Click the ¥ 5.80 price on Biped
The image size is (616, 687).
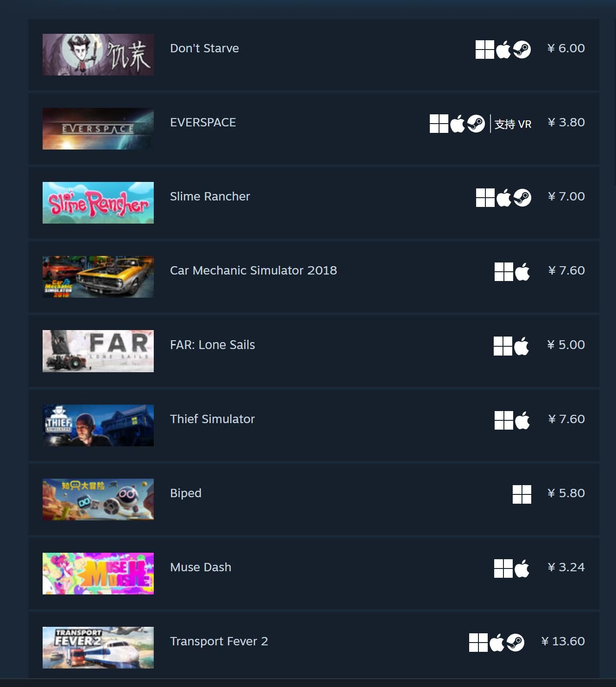(x=566, y=493)
